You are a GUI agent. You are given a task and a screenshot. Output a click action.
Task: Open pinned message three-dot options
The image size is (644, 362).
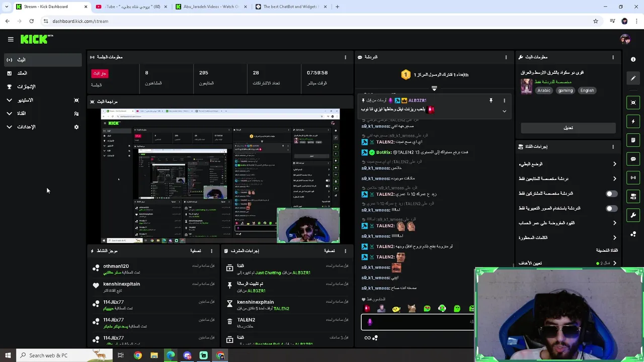tap(504, 101)
